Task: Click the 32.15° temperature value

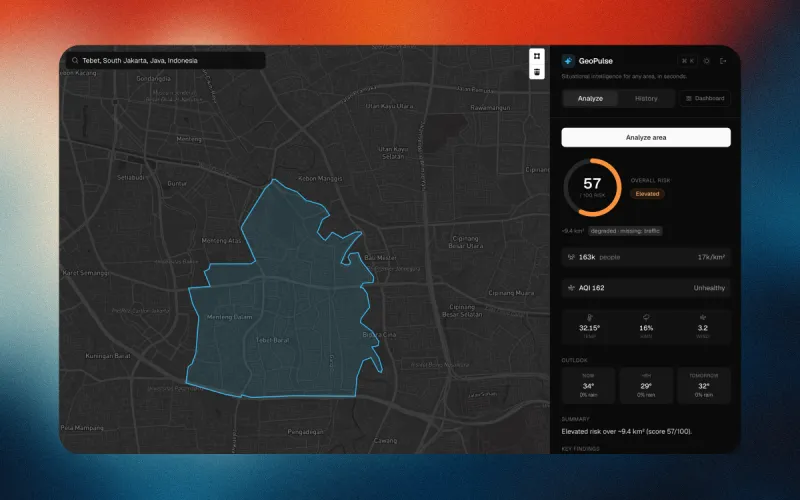Action: pyautogui.click(x=589, y=328)
